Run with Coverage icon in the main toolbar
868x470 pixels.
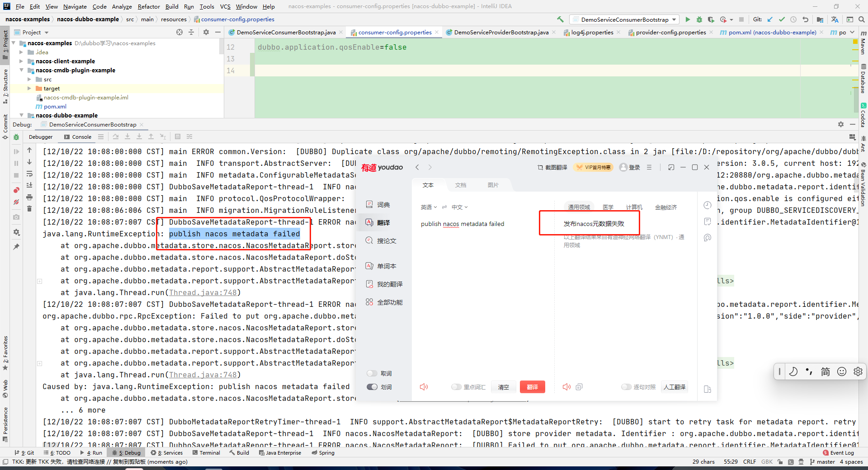(711, 19)
